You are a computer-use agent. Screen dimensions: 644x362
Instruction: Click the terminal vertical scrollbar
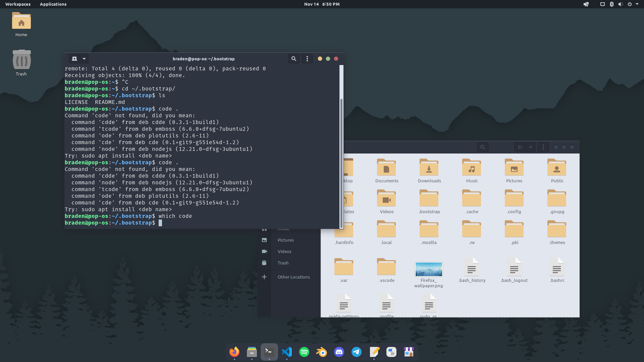[341, 161]
